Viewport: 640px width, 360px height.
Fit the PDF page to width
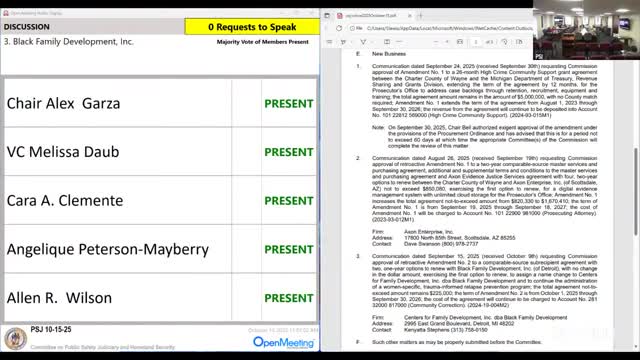[460, 42]
